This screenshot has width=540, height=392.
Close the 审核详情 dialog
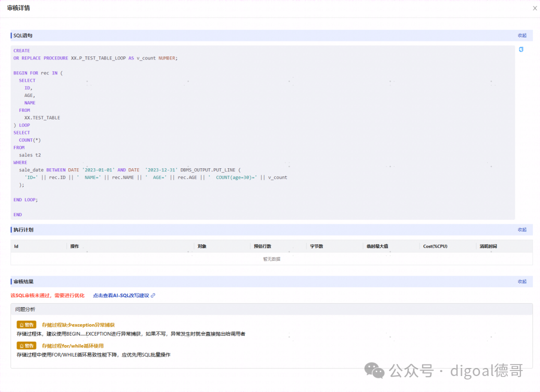click(535, 8)
